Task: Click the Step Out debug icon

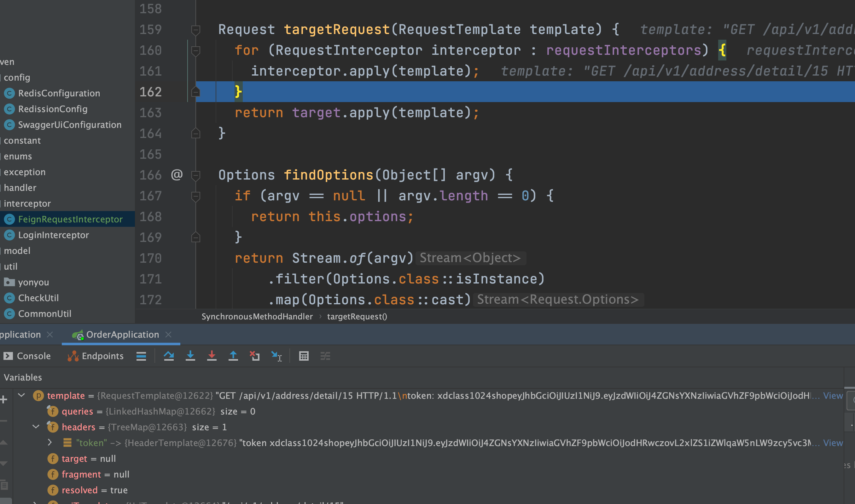Action: pyautogui.click(x=233, y=356)
